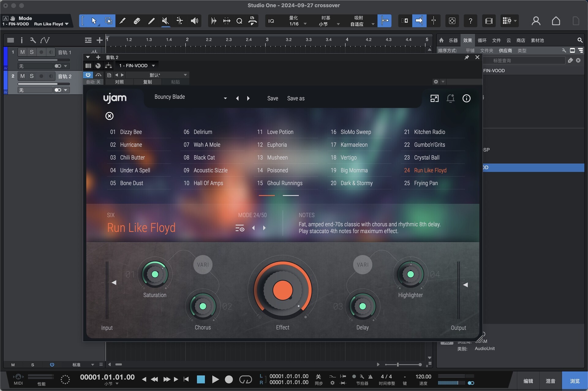Solo track 音轨 2
The height and width of the screenshot is (391, 588).
point(32,76)
